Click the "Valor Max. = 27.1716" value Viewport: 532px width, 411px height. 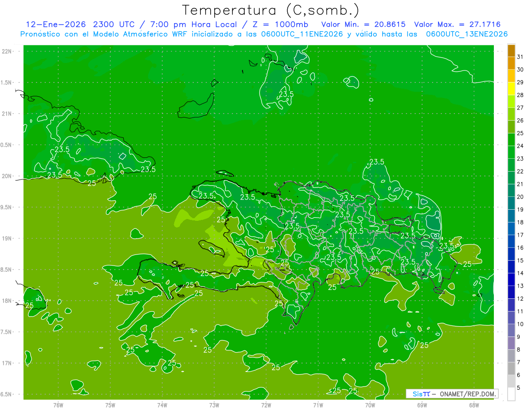point(458,25)
